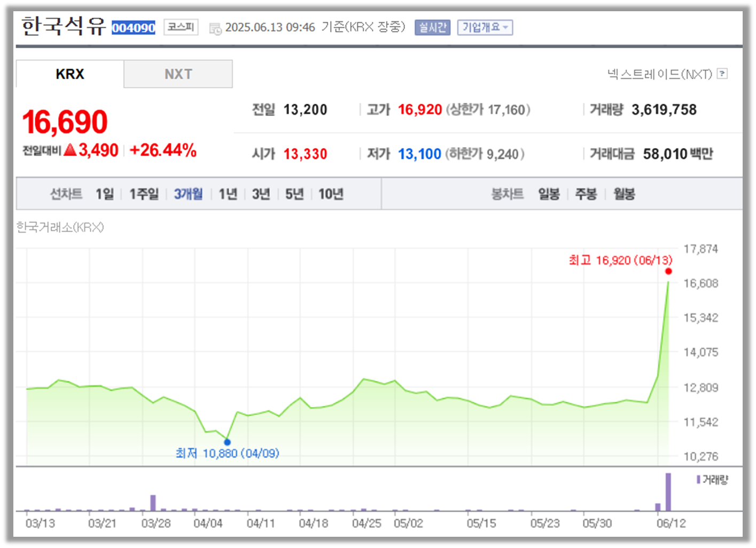The width and height of the screenshot is (756, 548).
Task: Click the 고가 value 16,920
Action: [420, 110]
